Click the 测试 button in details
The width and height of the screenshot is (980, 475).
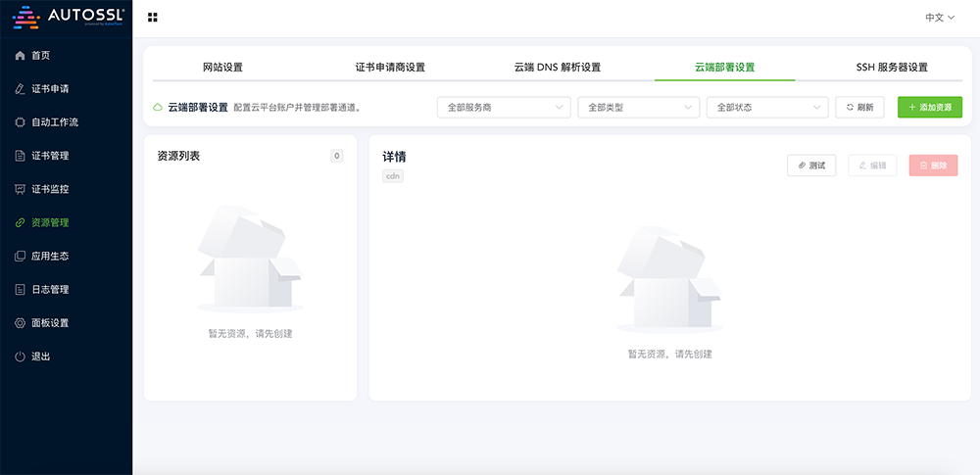[x=810, y=166]
